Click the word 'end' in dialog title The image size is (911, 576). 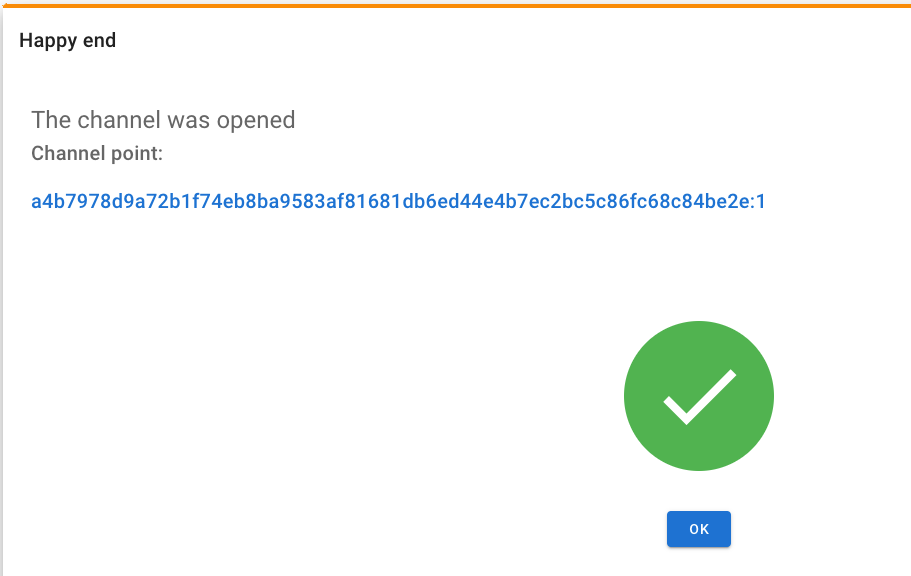pos(98,41)
